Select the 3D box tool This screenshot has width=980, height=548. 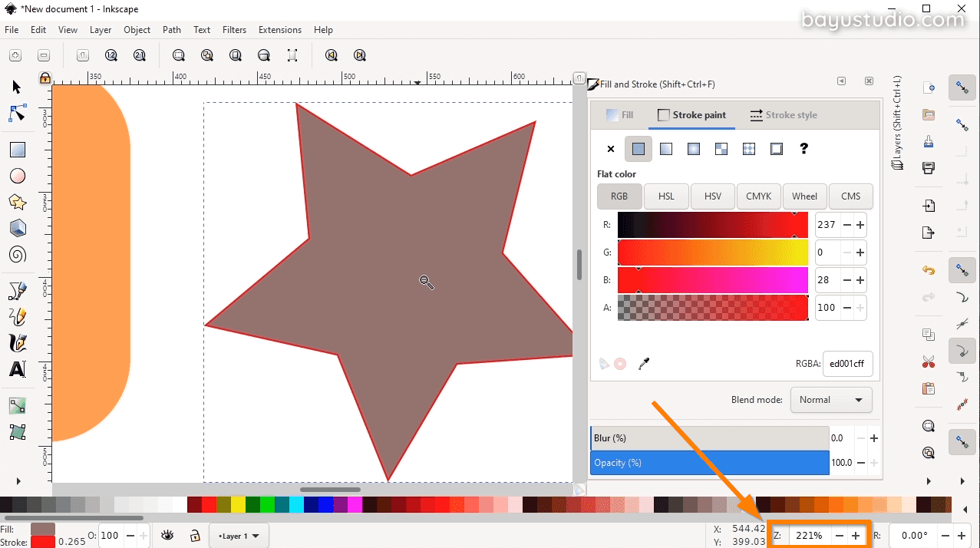tap(17, 228)
